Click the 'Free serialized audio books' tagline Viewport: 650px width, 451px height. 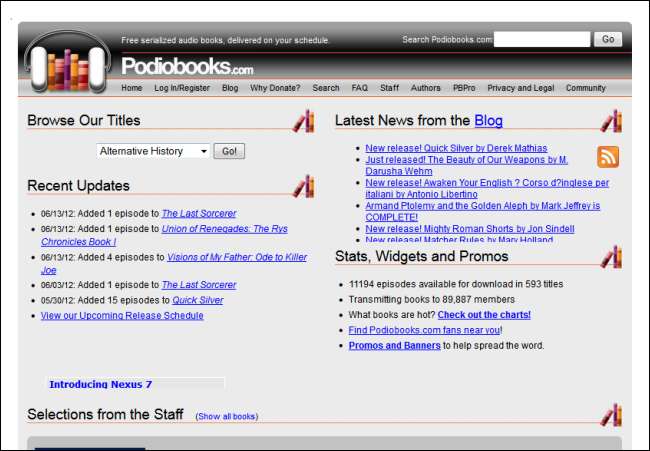225,40
